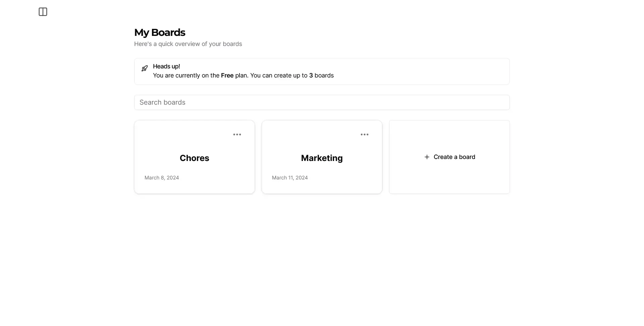Toggle the sidebar panel icon

(43, 12)
